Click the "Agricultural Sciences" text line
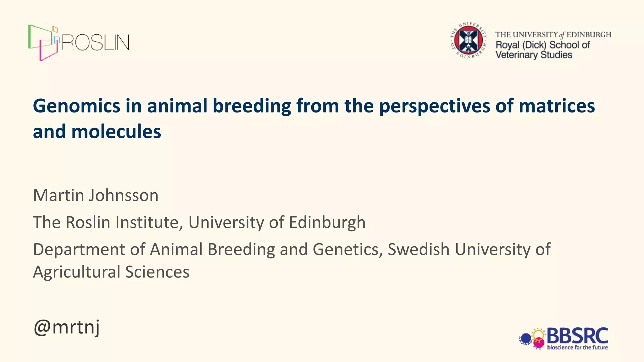This screenshot has width=644, height=362. [111, 272]
